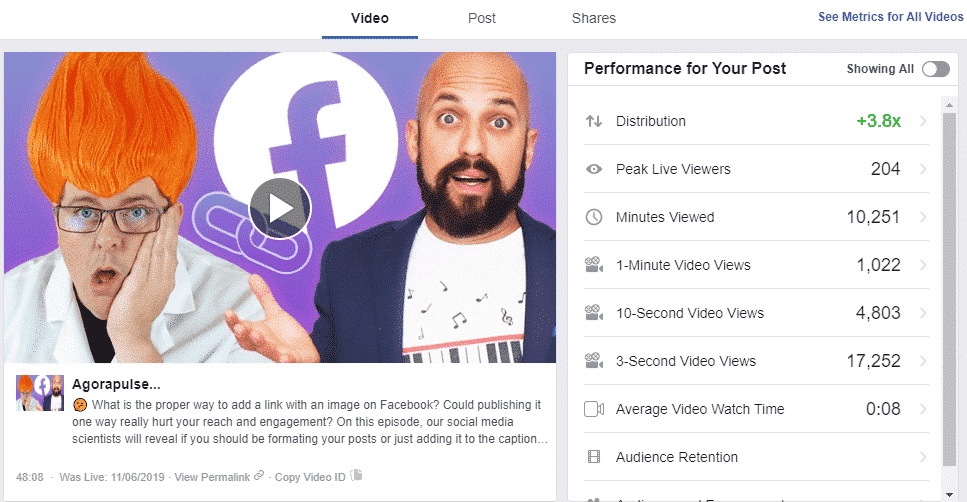Click the Peak Live Viewers eye icon

tap(593, 169)
